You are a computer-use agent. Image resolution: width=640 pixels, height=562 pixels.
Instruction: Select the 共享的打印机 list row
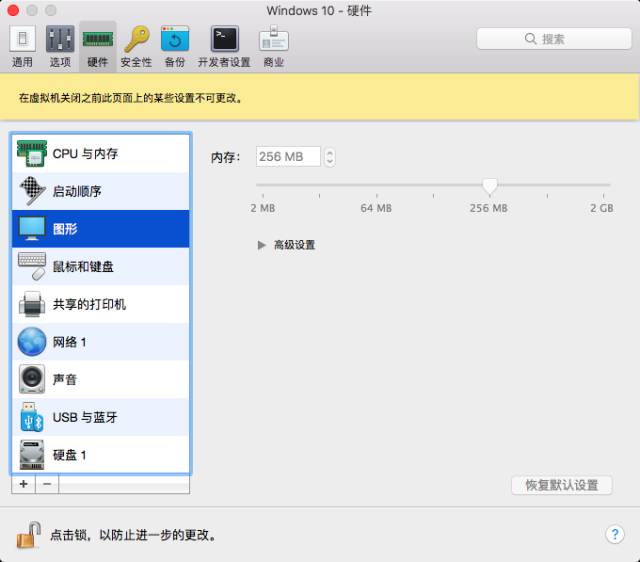coord(100,304)
